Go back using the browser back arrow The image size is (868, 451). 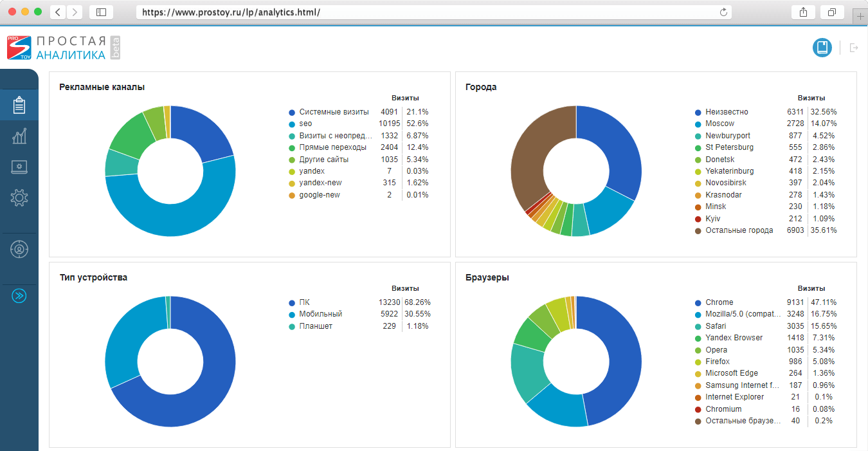(x=58, y=12)
